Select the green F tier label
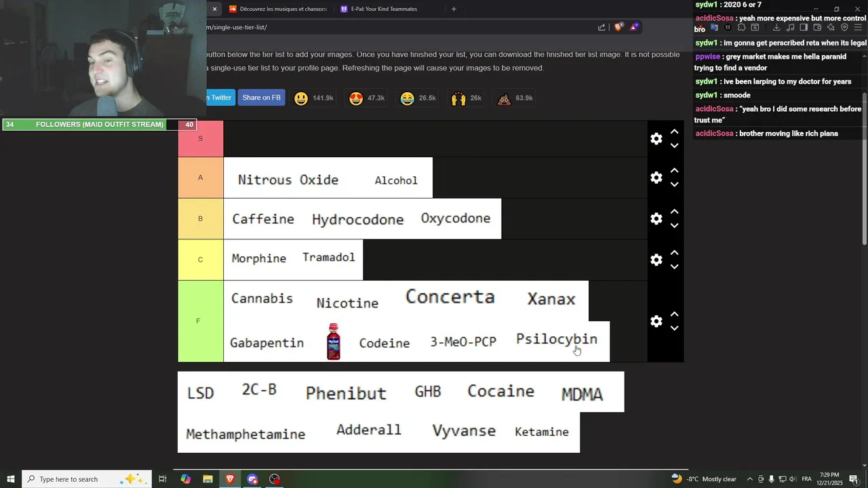868x488 pixels. tap(201, 321)
